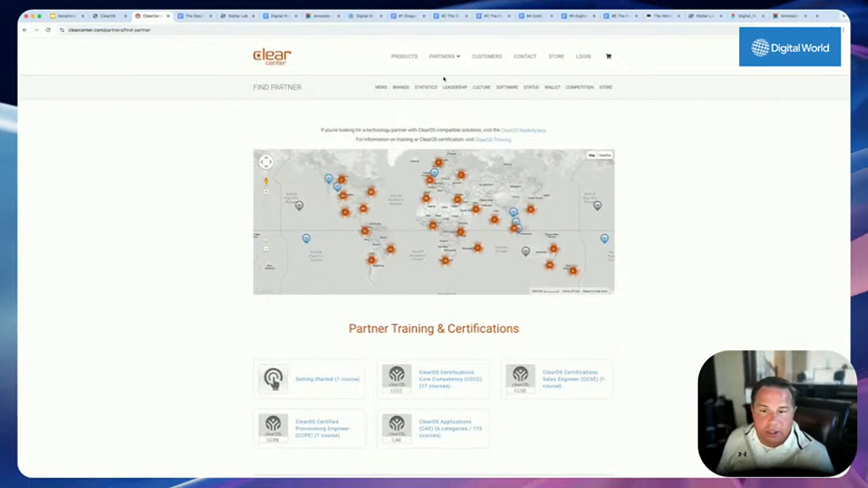This screenshot has width=868, height=488.
Task: Select the CCPE certification badge icon
Action: click(x=273, y=427)
